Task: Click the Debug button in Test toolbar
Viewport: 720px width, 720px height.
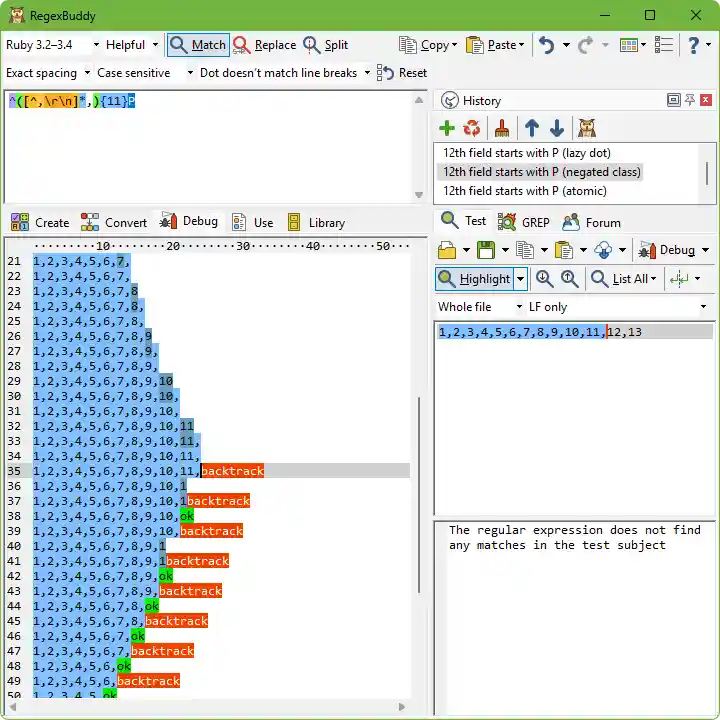Action: point(667,250)
